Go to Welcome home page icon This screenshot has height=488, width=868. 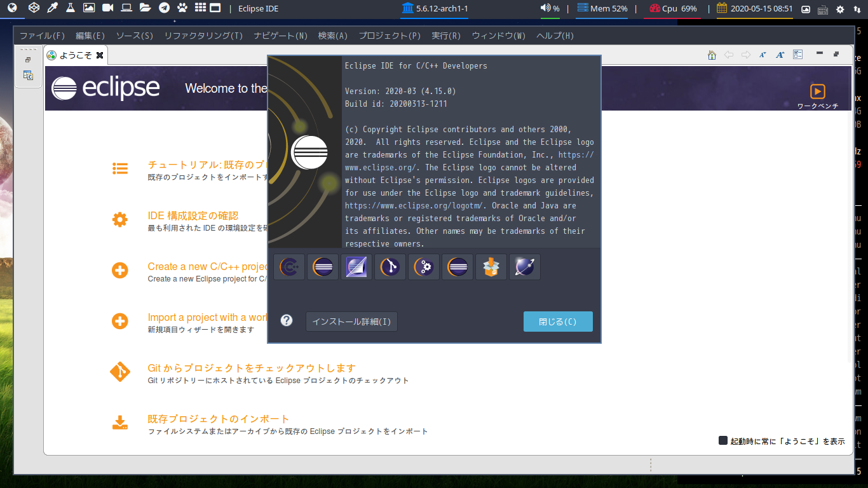(712, 55)
